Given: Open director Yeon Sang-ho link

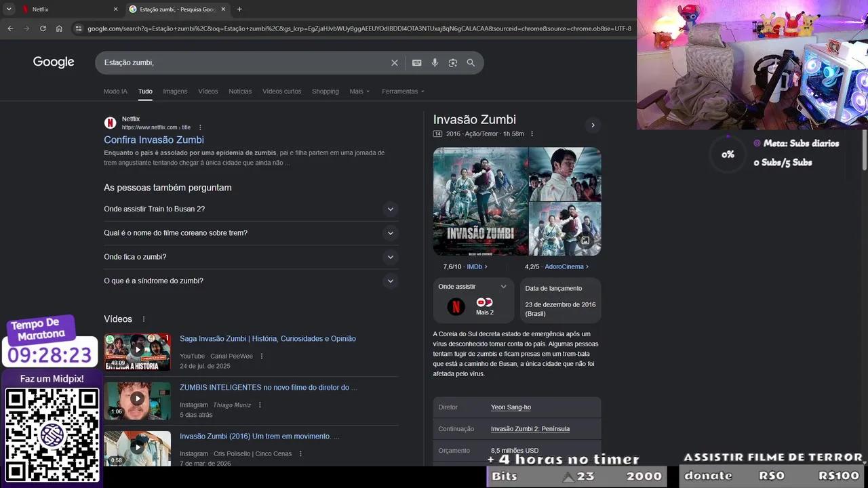Looking at the screenshot, I should (511, 407).
